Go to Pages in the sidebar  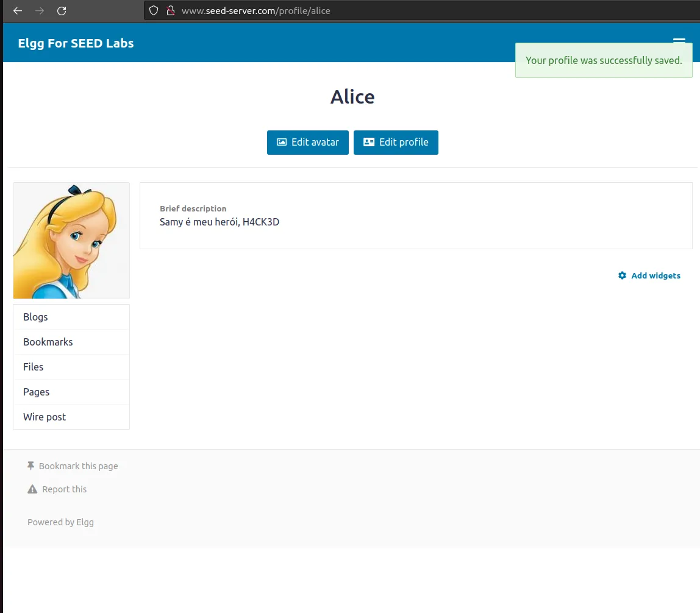point(37,392)
